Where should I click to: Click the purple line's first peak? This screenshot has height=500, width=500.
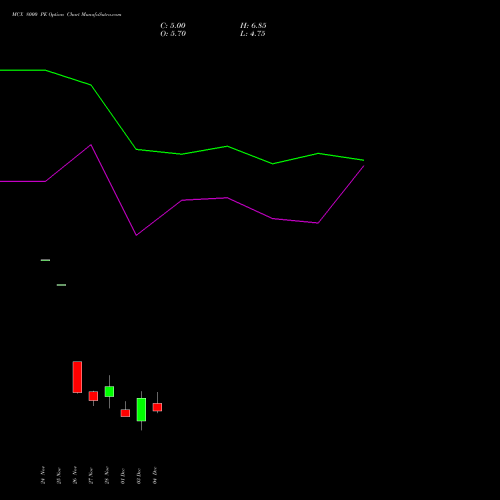91,145
